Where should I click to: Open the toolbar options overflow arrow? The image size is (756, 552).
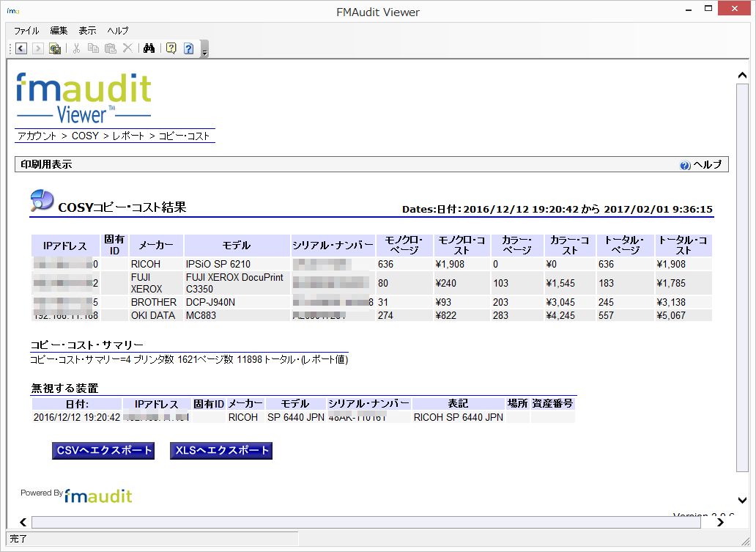click(204, 48)
